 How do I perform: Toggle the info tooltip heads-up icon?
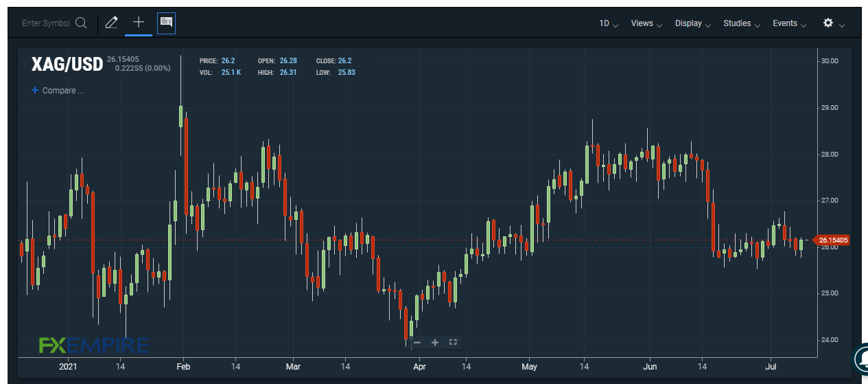[x=166, y=23]
